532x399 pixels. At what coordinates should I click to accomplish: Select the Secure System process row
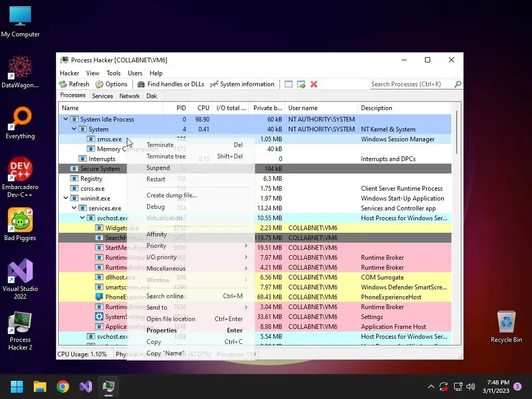click(255, 169)
